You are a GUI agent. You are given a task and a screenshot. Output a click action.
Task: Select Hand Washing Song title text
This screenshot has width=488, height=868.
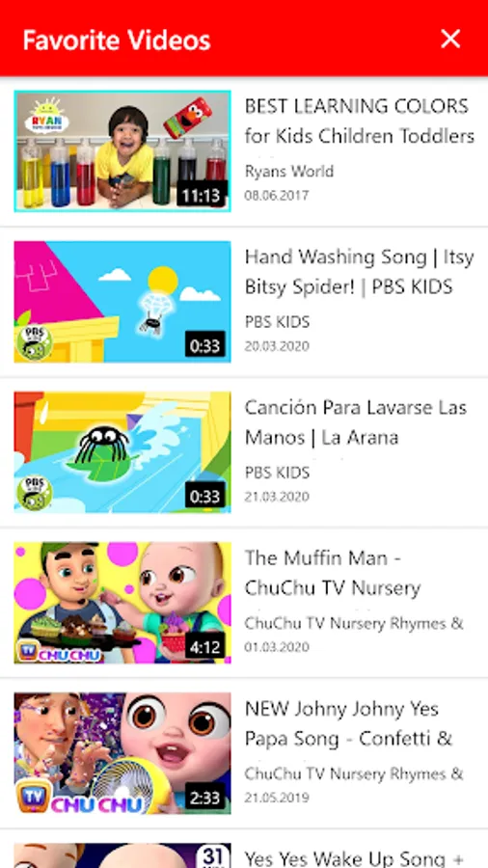[x=360, y=271]
